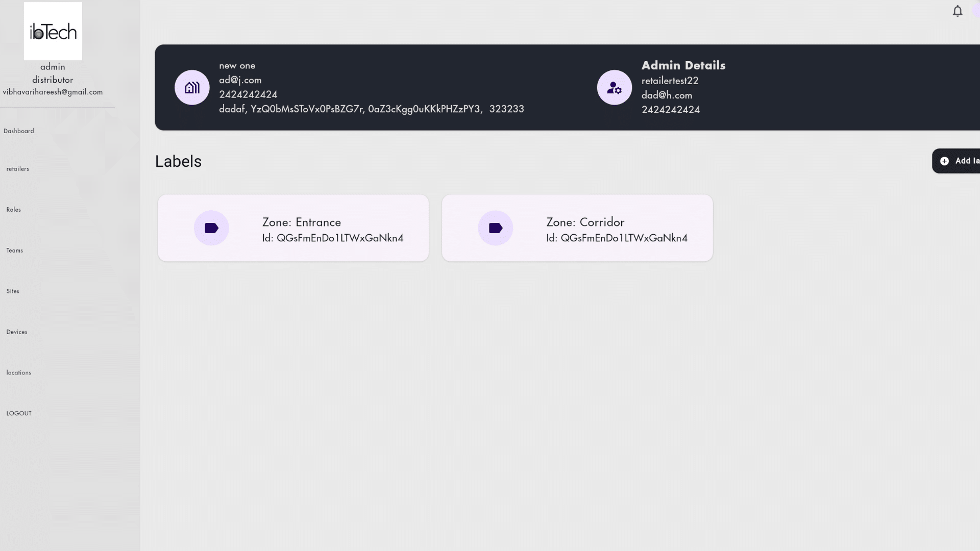Click the ibTech logo image
Screen dimensions: 980x551
pos(53,31)
